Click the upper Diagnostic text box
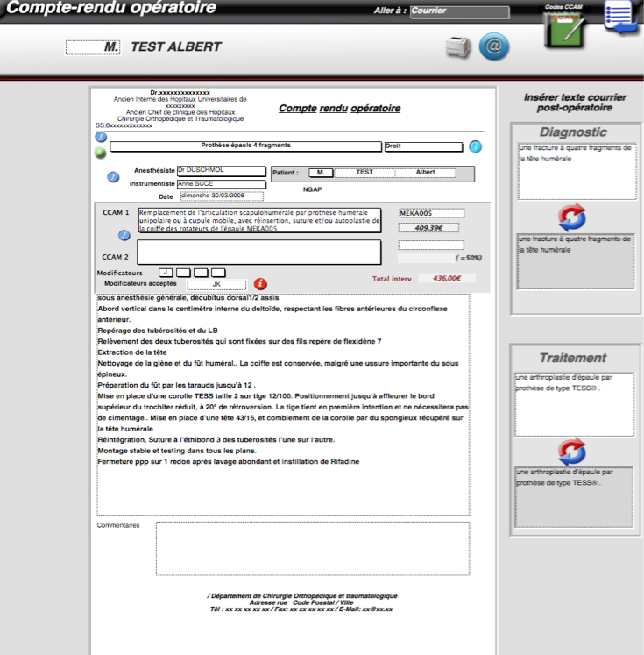This screenshot has height=655, width=644. [x=577, y=171]
